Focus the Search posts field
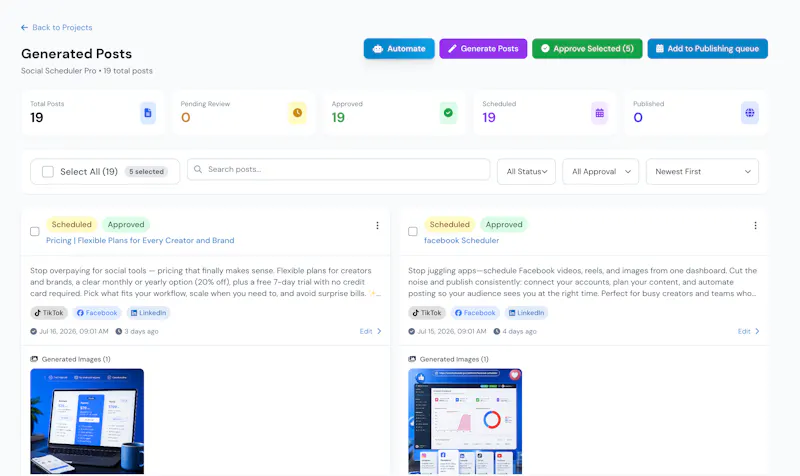The height and width of the screenshot is (476, 800). click(x=338, y=169)
